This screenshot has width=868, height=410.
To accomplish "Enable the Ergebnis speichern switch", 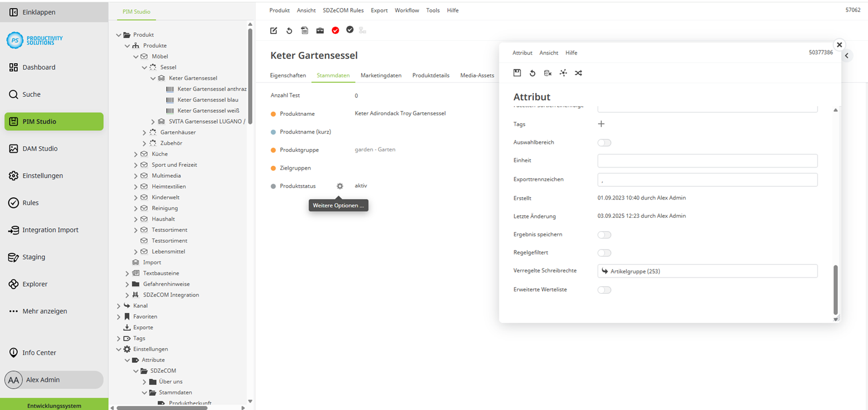I will coord(604,235).
